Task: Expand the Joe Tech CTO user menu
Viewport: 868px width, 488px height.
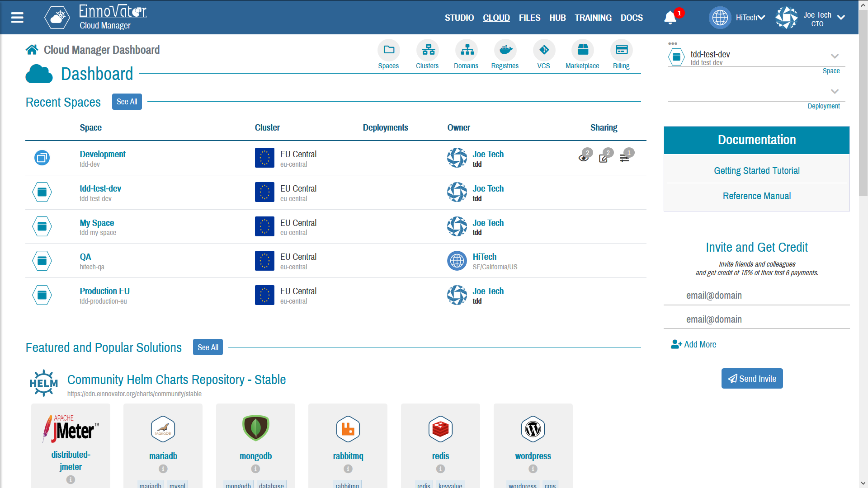Action: (840, 17)
